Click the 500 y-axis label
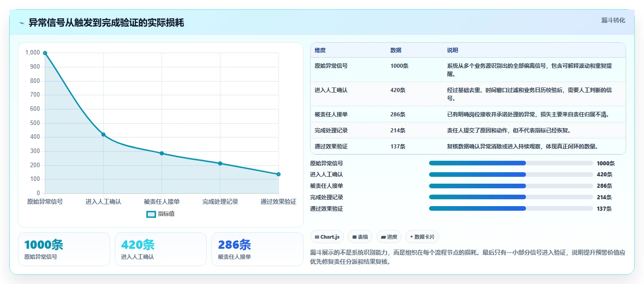The width and height of the screenshot is (644, 284). tap(35, 123)
